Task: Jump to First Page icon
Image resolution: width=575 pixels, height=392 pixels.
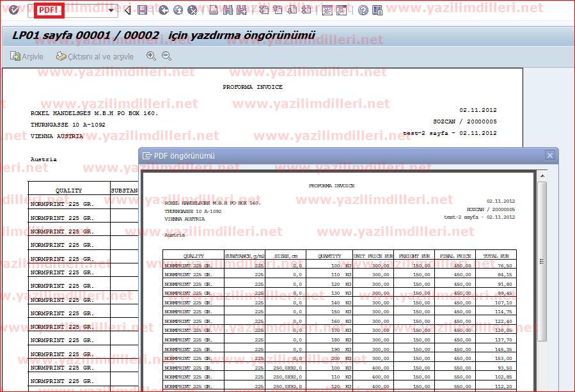Action: 264,10
